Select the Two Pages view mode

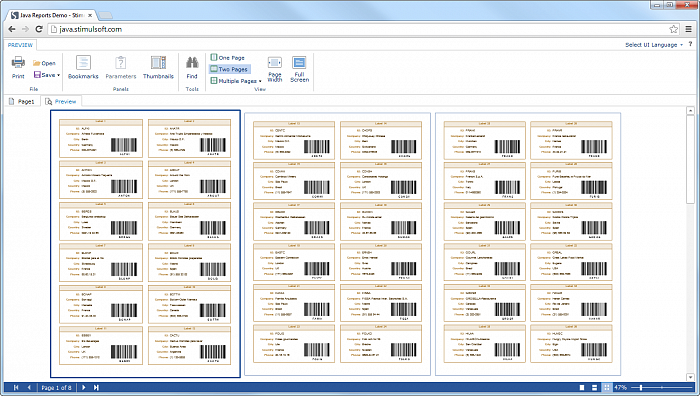pyautogui.click(x=229, y=69)
